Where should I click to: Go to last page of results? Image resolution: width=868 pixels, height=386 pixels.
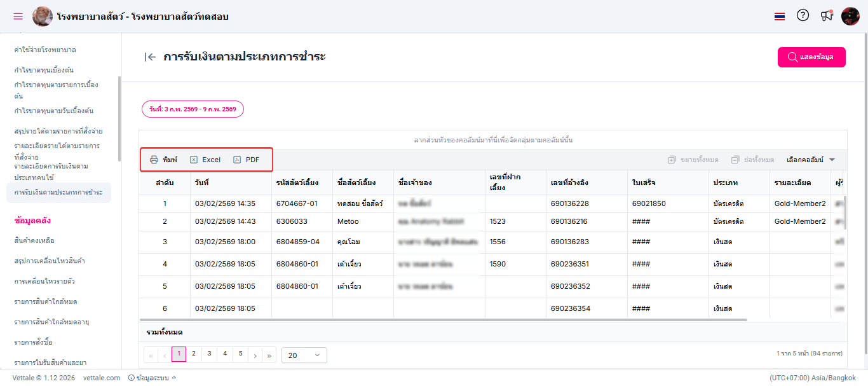pyautogui.click(x=269, y=355)
